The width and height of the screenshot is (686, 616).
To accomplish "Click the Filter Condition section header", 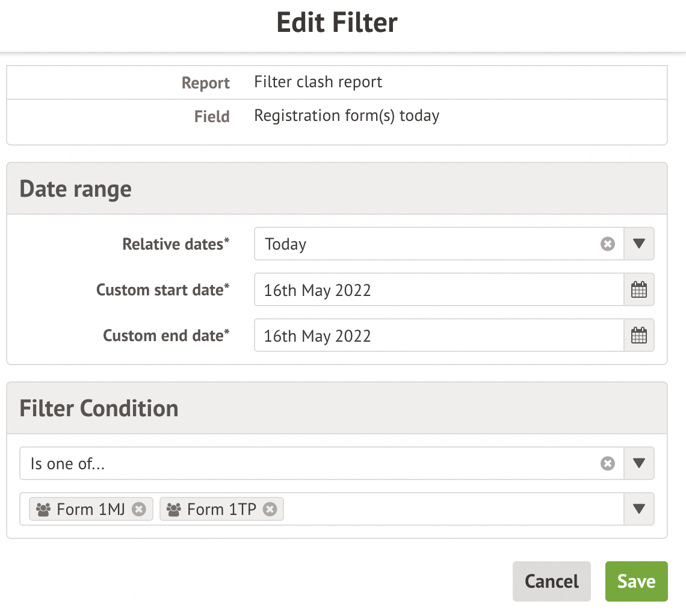I will 99,408.
